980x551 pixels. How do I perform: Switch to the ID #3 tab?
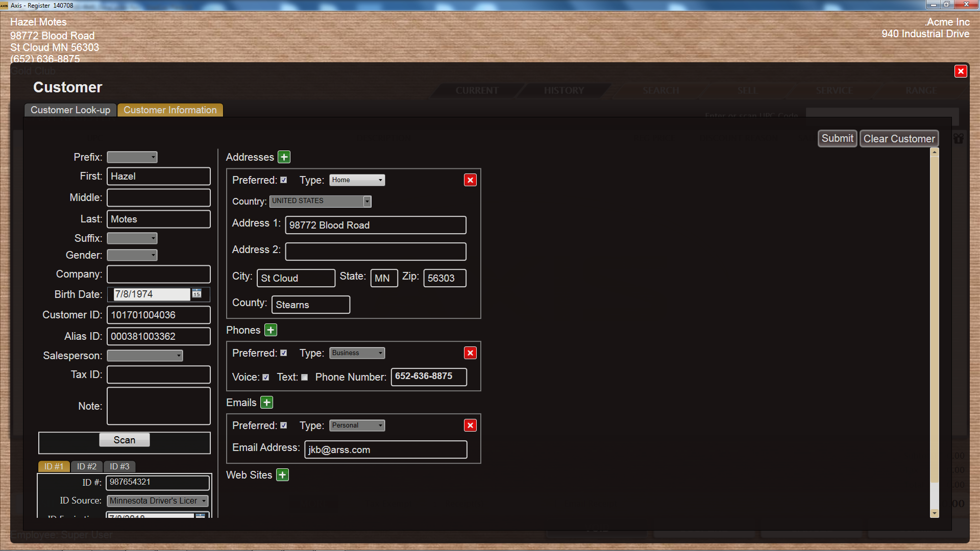point(119,467)
